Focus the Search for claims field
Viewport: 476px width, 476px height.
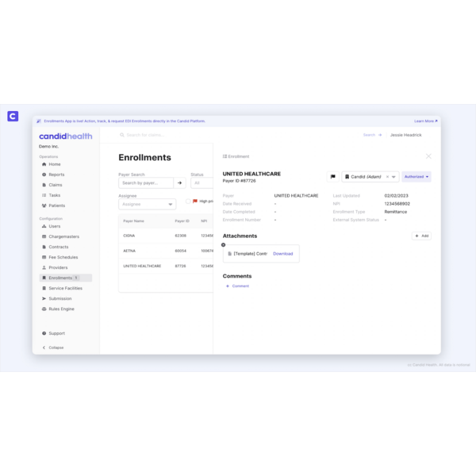[x=146, y=135]
